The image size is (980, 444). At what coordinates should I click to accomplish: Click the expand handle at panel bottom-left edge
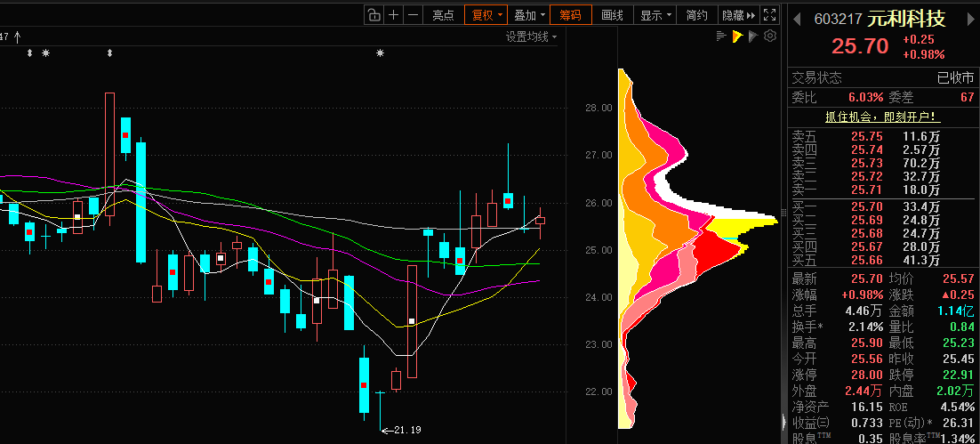783,423
